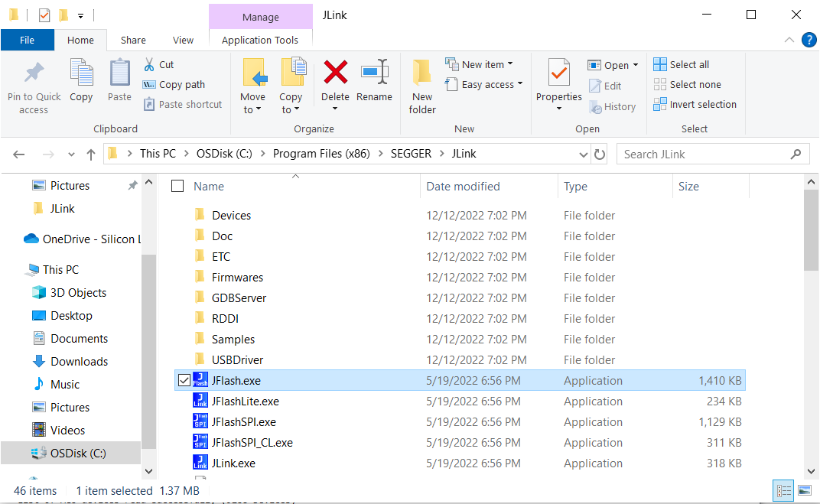Open the File menu

click(x=28, y=41)
